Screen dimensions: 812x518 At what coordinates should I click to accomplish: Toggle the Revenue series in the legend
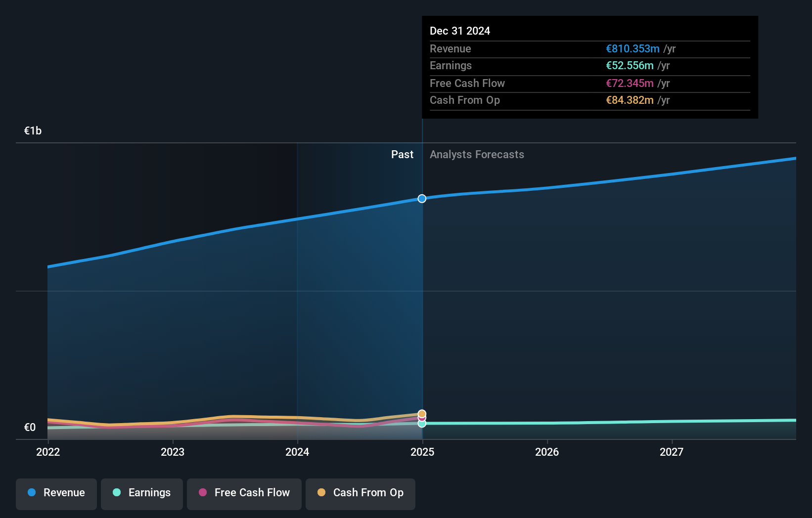56,493
